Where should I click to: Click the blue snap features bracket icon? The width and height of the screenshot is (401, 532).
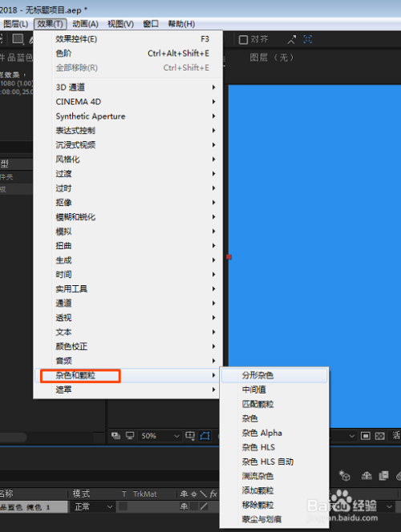[x=308, y=39]
